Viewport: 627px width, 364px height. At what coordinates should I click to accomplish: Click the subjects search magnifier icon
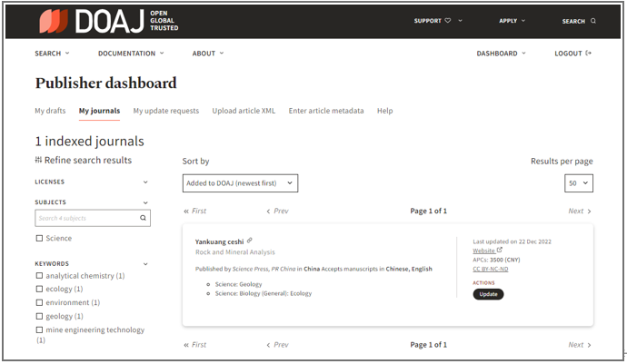[x=143, y=218]
